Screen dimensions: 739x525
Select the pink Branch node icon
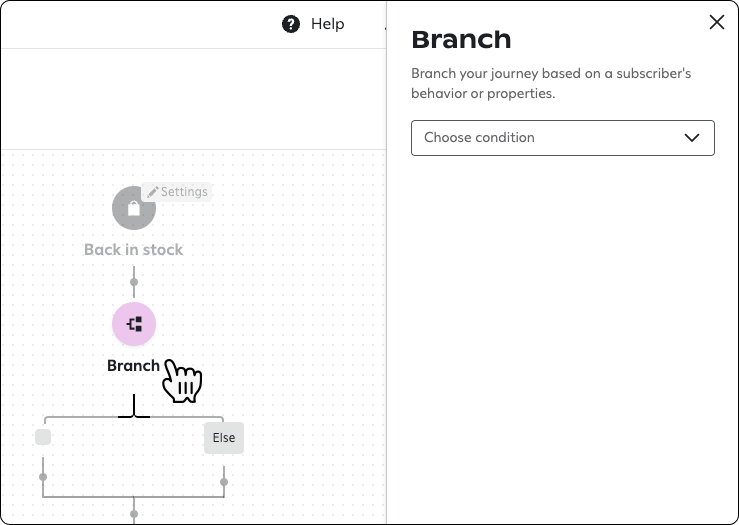[x=134, y=324]
